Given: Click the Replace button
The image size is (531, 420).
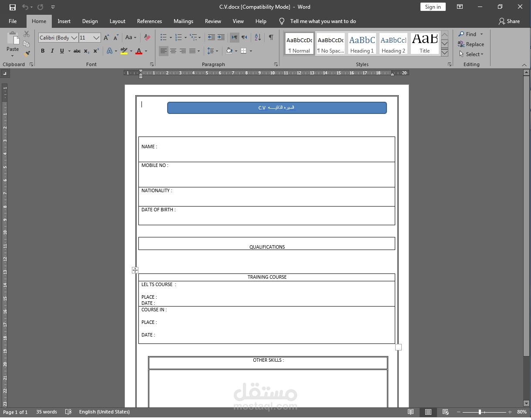Looking at the screenshot, I should pyautogui.click(x=471, y=44).
